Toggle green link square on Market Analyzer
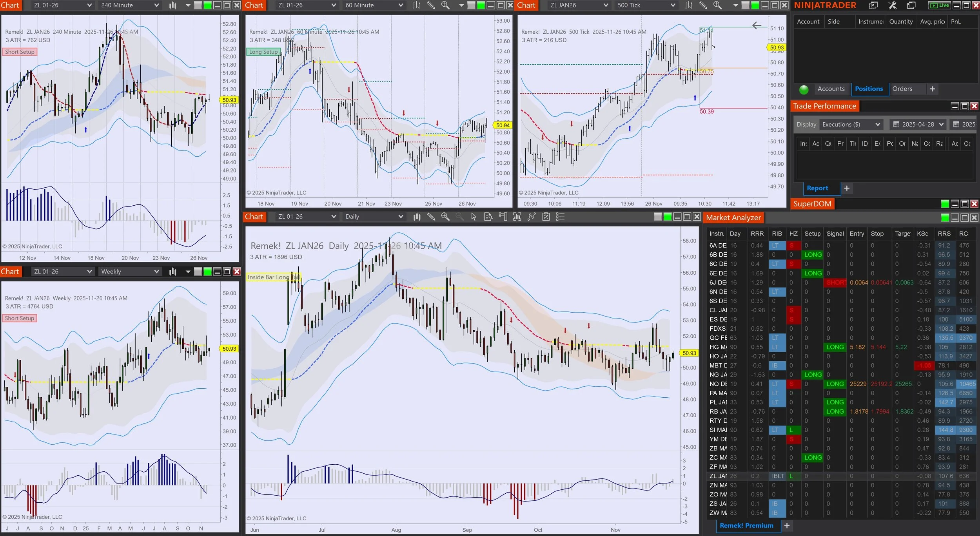Screen dimensions: 980x536 tap(945, 217)
